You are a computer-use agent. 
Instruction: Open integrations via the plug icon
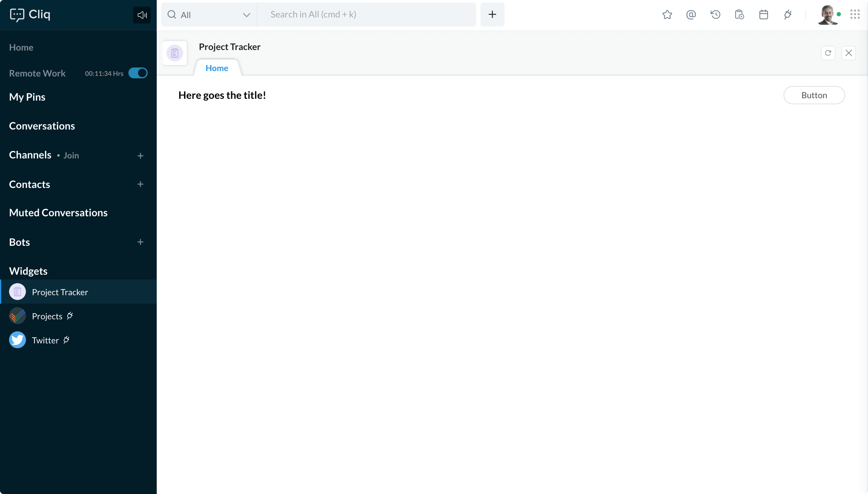click(788, 15)
